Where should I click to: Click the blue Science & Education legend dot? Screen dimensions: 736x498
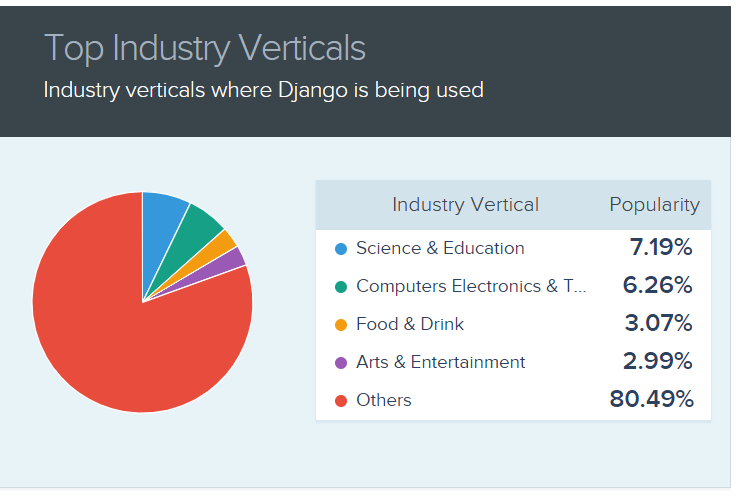[x=341, y=249]
